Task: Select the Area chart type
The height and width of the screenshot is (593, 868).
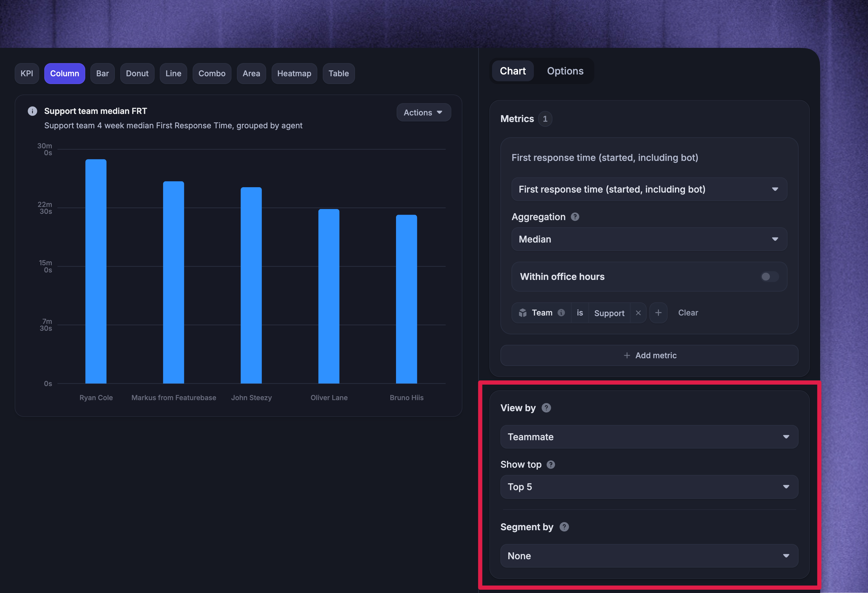Action: [251, 74]
